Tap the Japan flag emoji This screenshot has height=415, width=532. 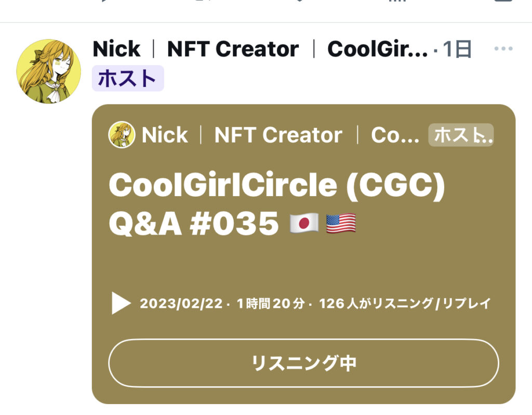[304, 224]
